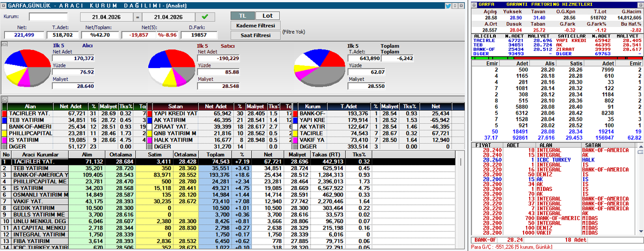Open the Saat Filtresi filter

pyautogui.click(x=255, y=35)
